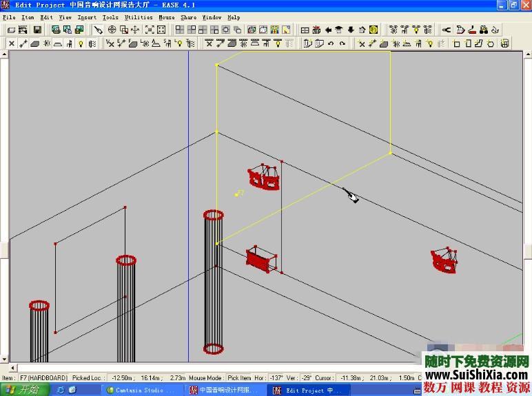Screen dimensions: 532x396
Task: Click the horizontal scrollbar below the viewport
Action: pyautogui.click(x=207, y=368)
